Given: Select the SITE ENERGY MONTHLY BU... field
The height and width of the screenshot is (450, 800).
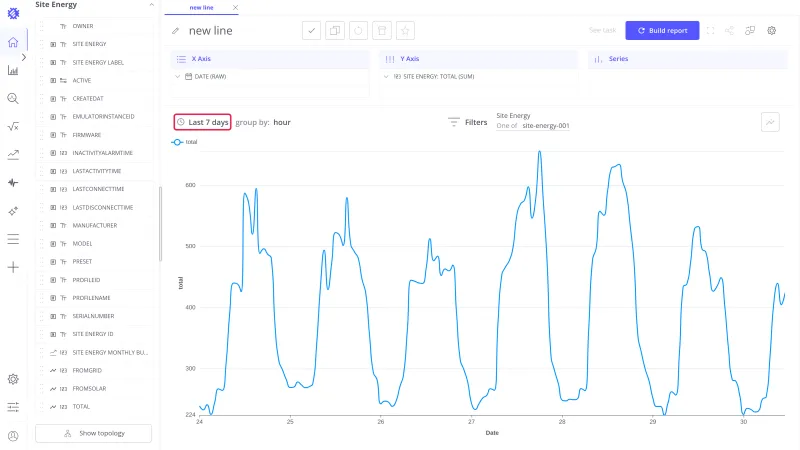Looking at the screenshot, I should [x=94, y=353].
